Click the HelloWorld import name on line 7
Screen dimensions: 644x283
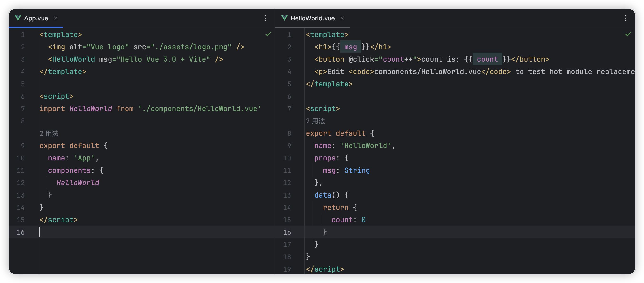pos(90,109)
